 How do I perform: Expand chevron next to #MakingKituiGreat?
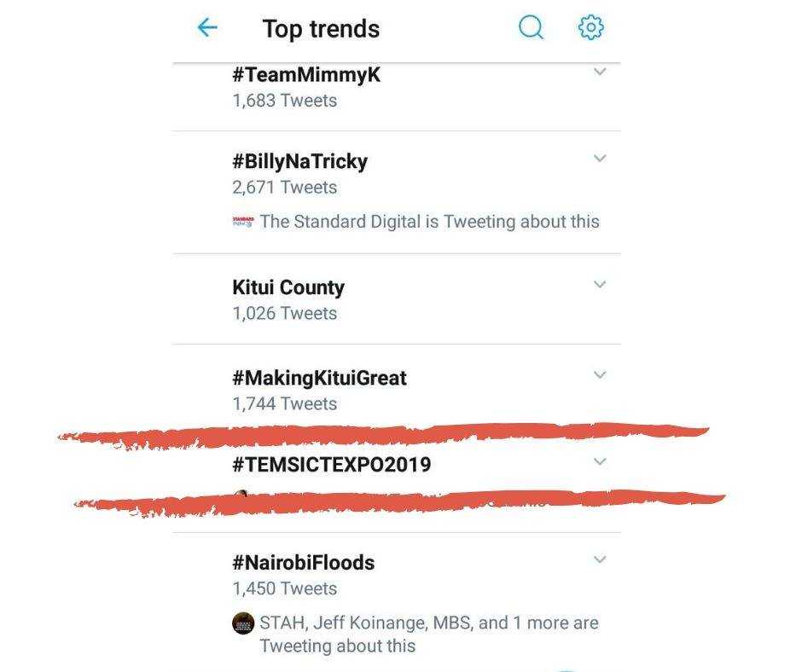click(x=600, y=375)
